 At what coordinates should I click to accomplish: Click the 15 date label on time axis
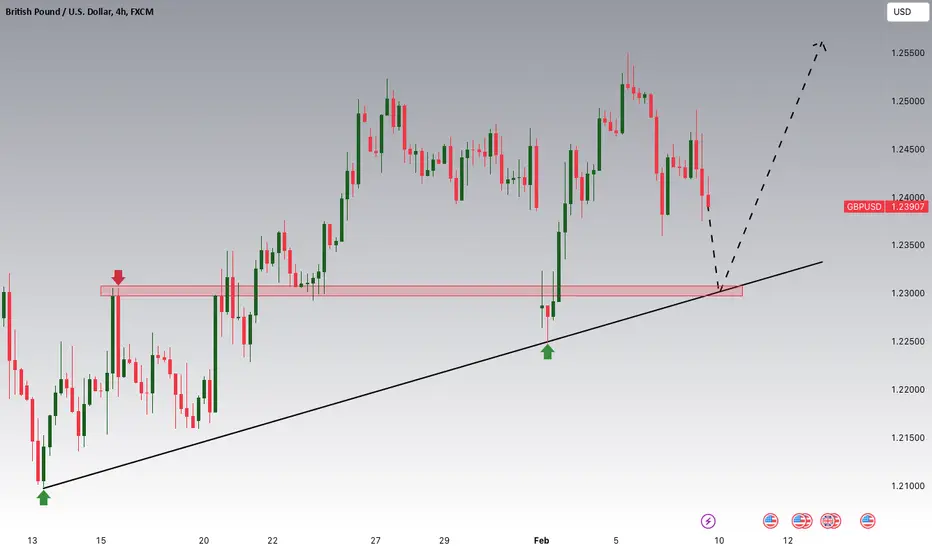click(x=101, y=540)
